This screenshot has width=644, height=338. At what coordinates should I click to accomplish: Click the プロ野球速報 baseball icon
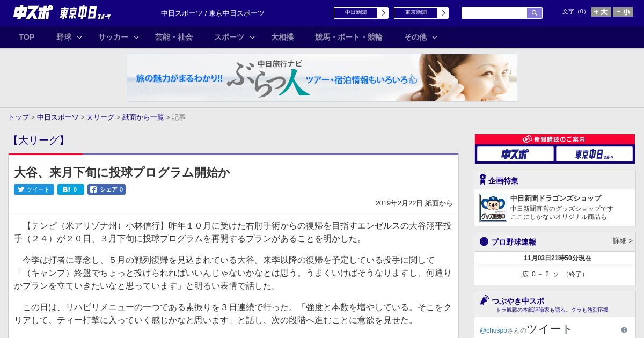pyautogui.click(x=484, y=241)
